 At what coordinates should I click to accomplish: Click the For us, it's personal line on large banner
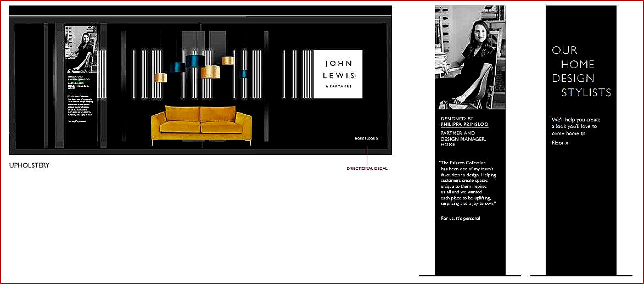click(461, 218)
